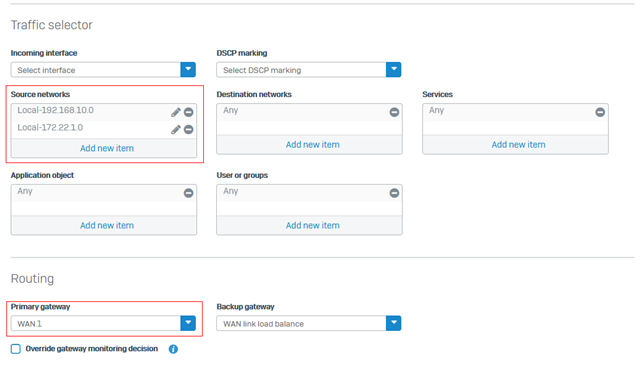Viewport: 640px width, 377px height.
Task: Remove Any from Destination networks
Action: pyautogui.click(x=394, y=112)
